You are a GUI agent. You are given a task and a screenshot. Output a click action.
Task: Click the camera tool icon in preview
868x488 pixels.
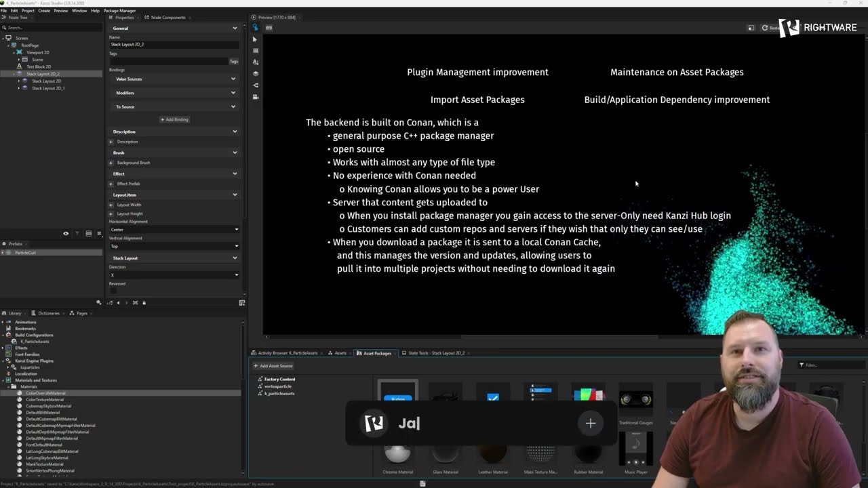255,97
